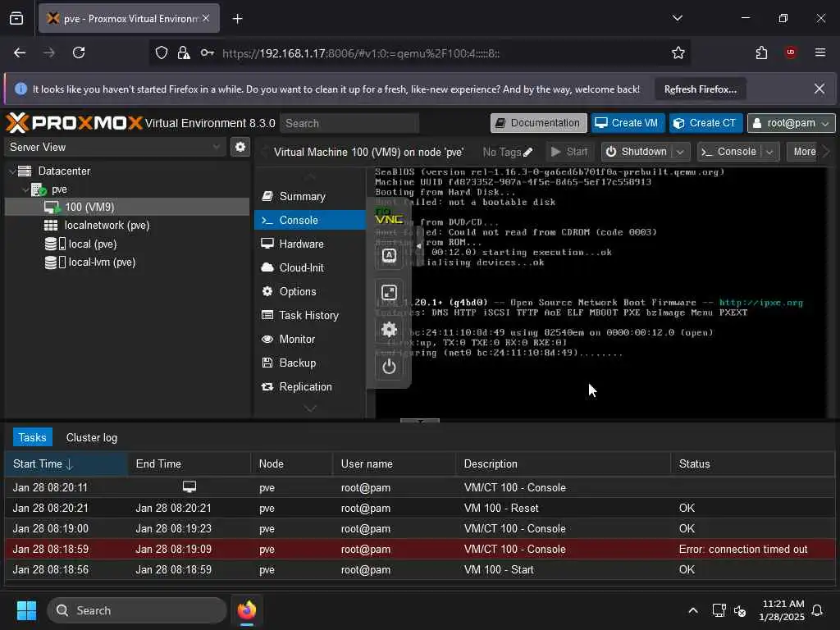Click the Proxmox logo
The image size is (840, 630).
coord(74,123)
